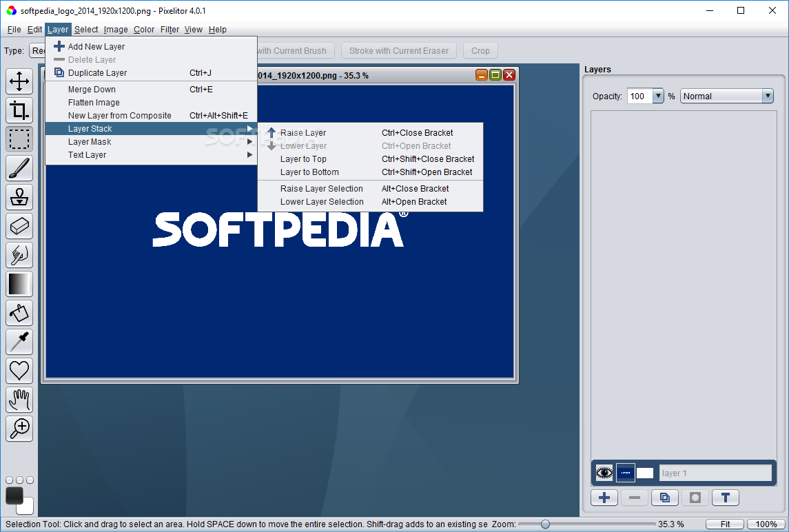The height and width of the screenshot is (532, 789).
Task: Click layer 1 white mask thumbnail
Action: tap(645, 473)
